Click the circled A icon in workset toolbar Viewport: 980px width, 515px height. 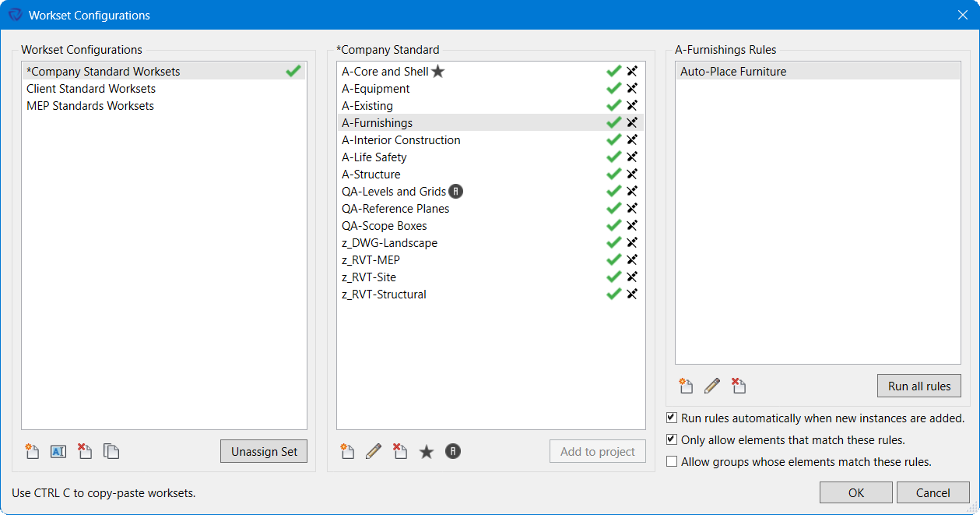click(x=453, y=451)
